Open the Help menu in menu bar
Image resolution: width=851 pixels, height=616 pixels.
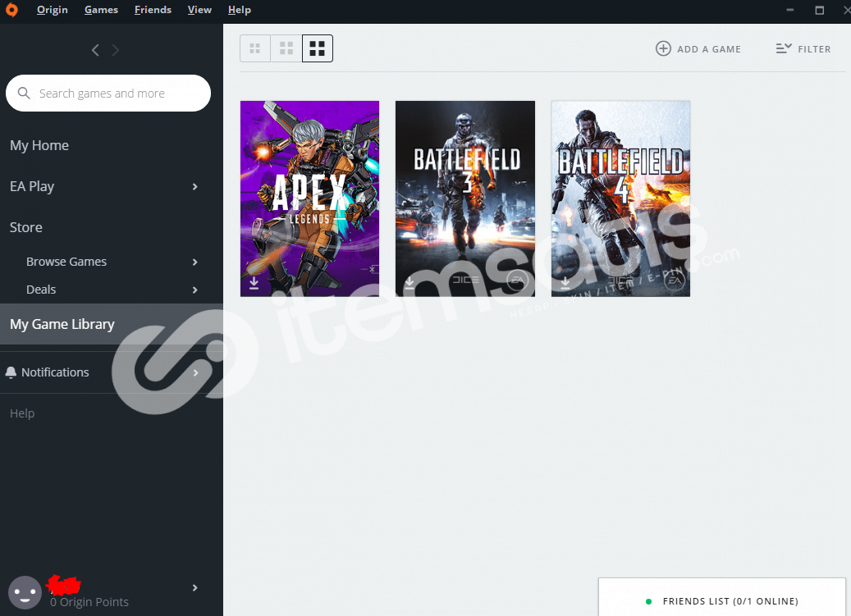[240, 10]
